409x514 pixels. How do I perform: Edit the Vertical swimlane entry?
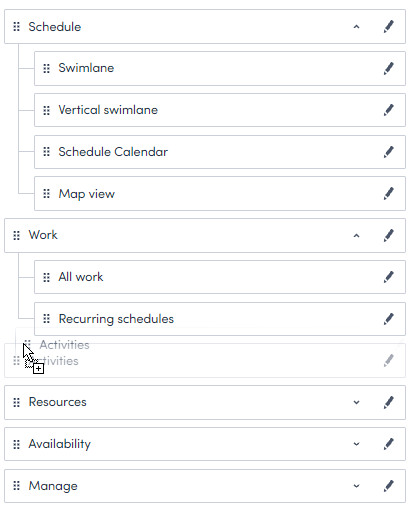389,110
